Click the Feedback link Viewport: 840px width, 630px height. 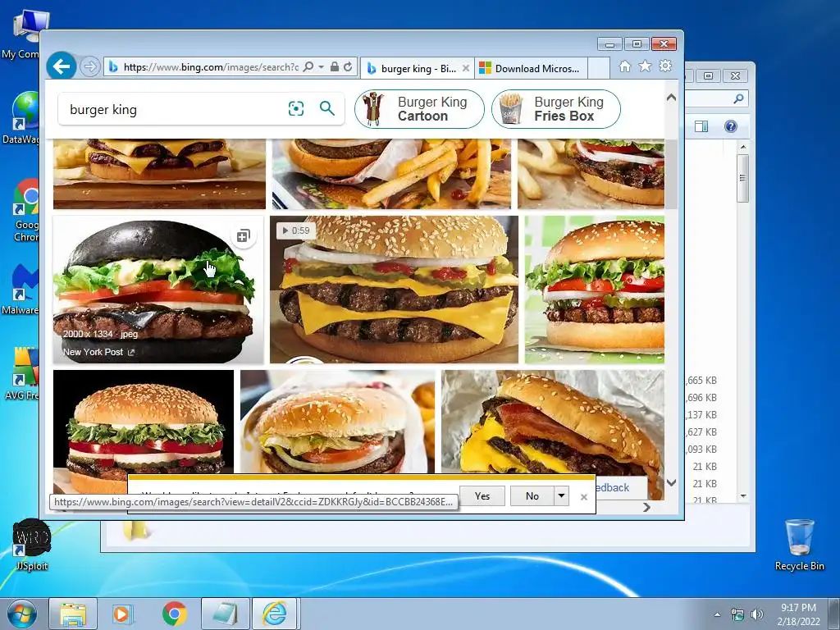coord(612,487)
